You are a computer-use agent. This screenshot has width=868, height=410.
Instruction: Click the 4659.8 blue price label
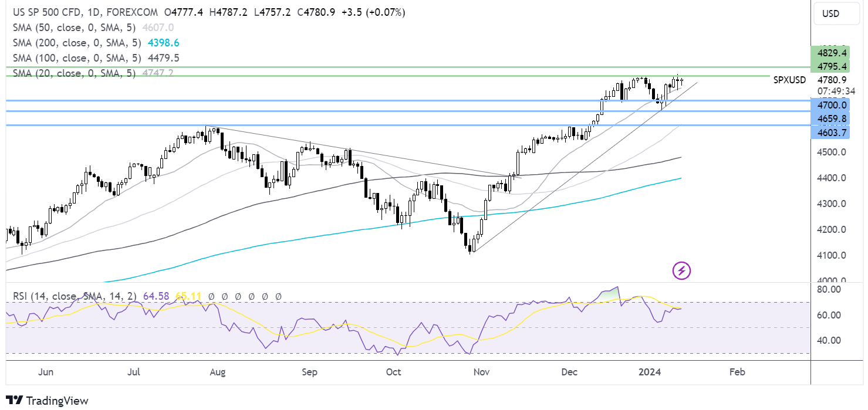pyautogui.click(x=830, y=118)
